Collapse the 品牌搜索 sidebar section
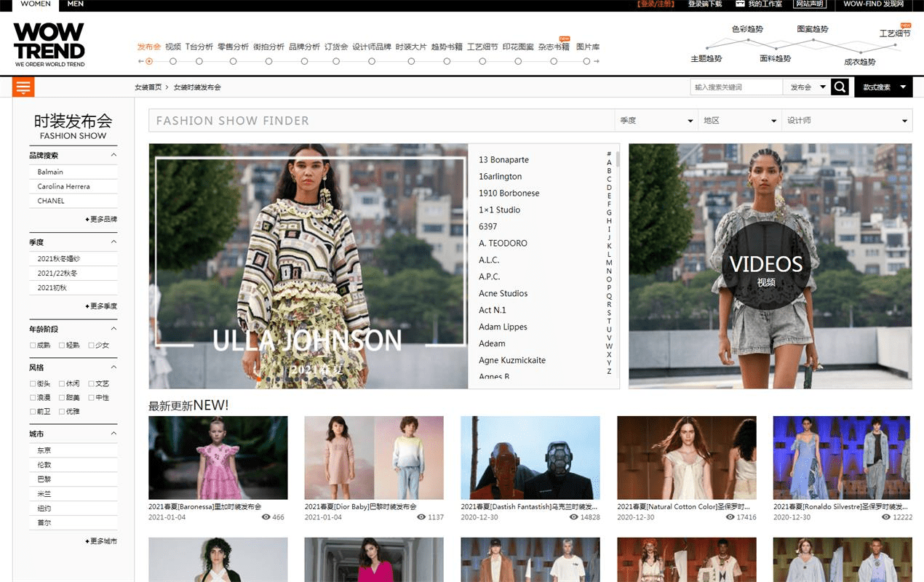 click(113, 155)
